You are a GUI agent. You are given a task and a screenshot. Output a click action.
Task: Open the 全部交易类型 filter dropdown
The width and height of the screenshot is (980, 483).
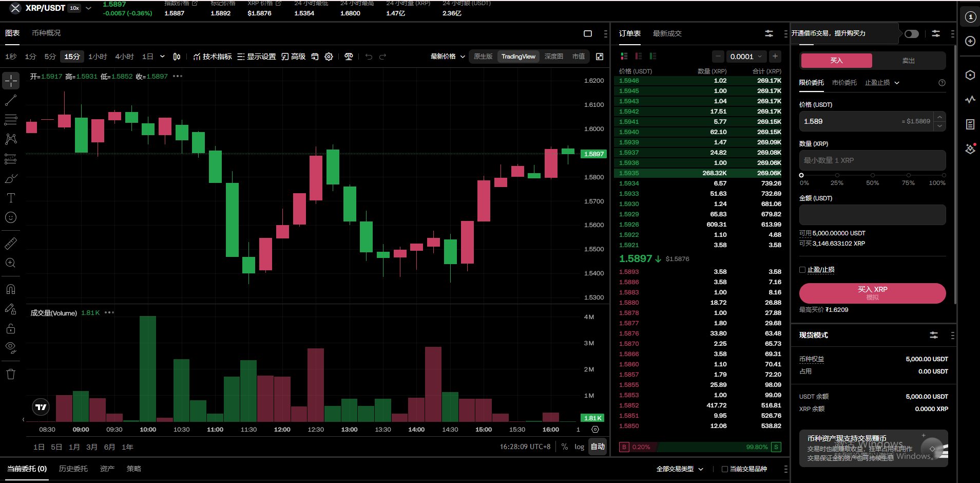680,469
